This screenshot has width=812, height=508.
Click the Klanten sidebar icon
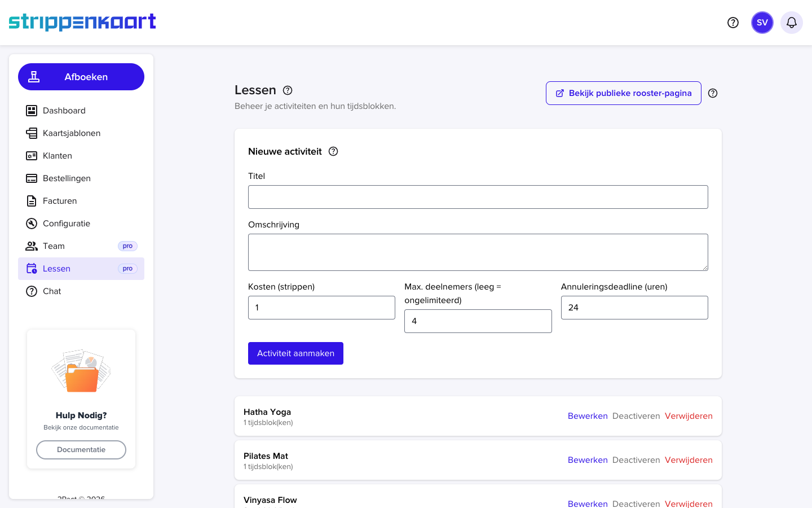pos(32,156)
